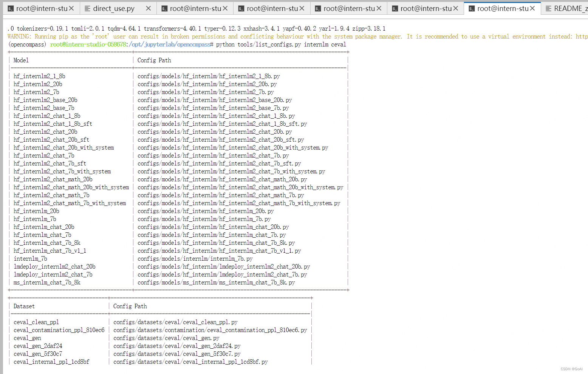
Task: Click the file icon on direct_use.py tab
Action: (87, 8)
